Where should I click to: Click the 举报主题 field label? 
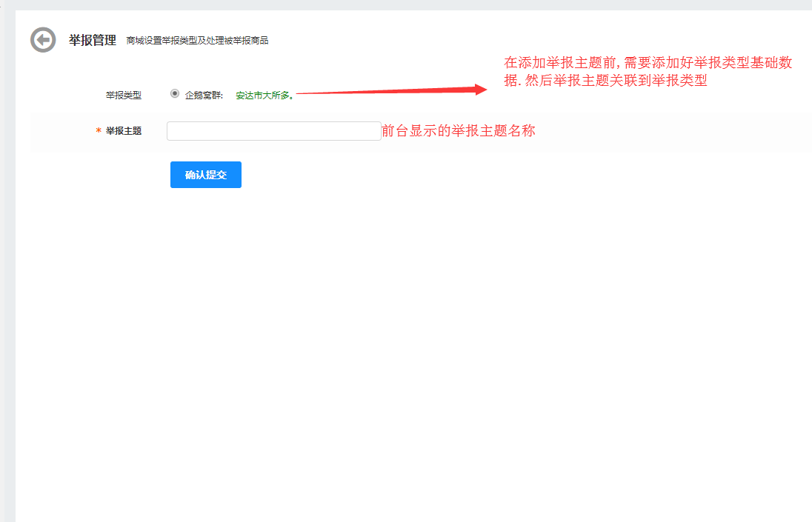pyautogui.click(x=124, y=131)
